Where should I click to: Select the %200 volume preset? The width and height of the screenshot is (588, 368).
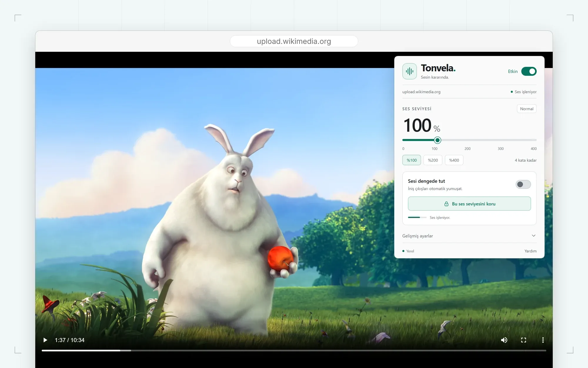coord(433,160)
